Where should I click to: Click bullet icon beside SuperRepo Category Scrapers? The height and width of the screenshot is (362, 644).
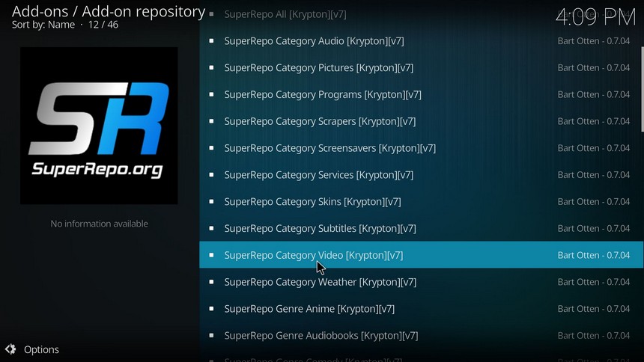point(211,121)
